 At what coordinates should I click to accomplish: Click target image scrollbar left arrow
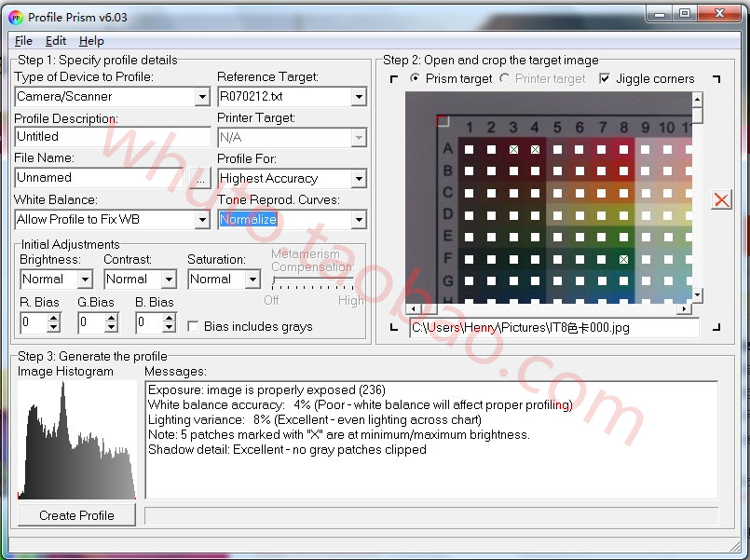[x=414, y=309]
